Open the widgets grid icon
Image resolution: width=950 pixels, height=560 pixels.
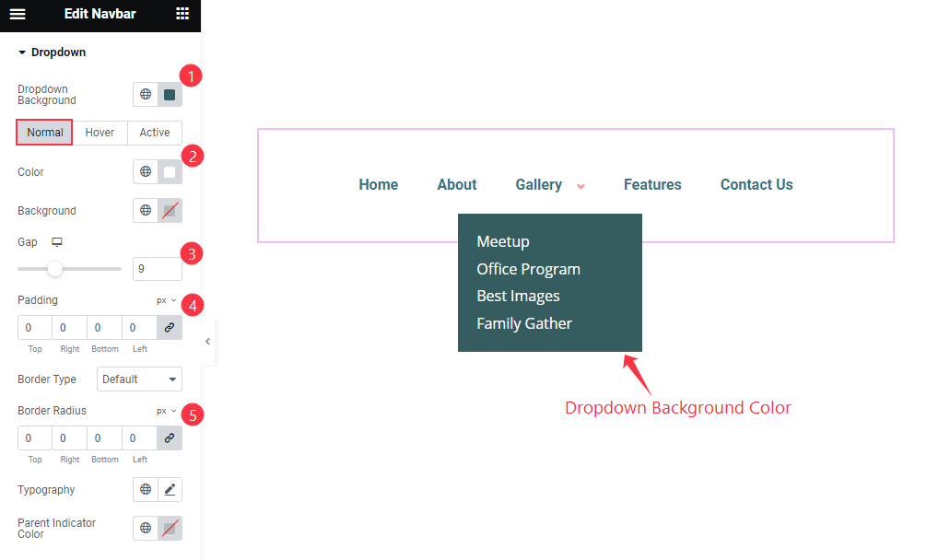point(182,14)
